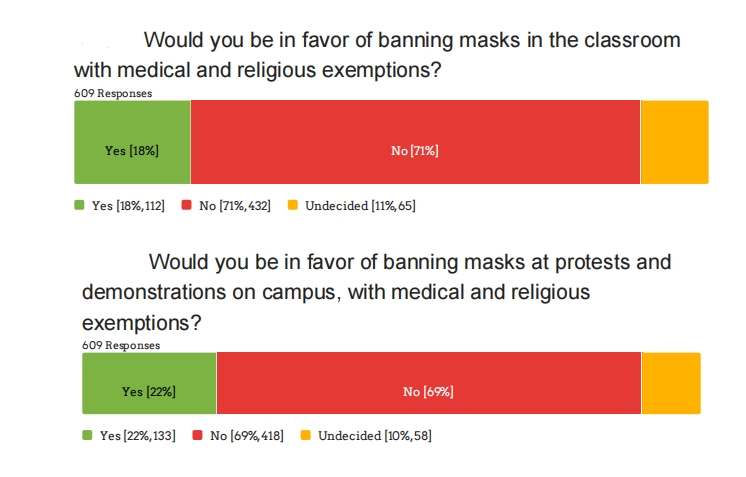Click the protests mask ban question title
The width and height of the screenshot is (746, 477).
coord(376,292)
